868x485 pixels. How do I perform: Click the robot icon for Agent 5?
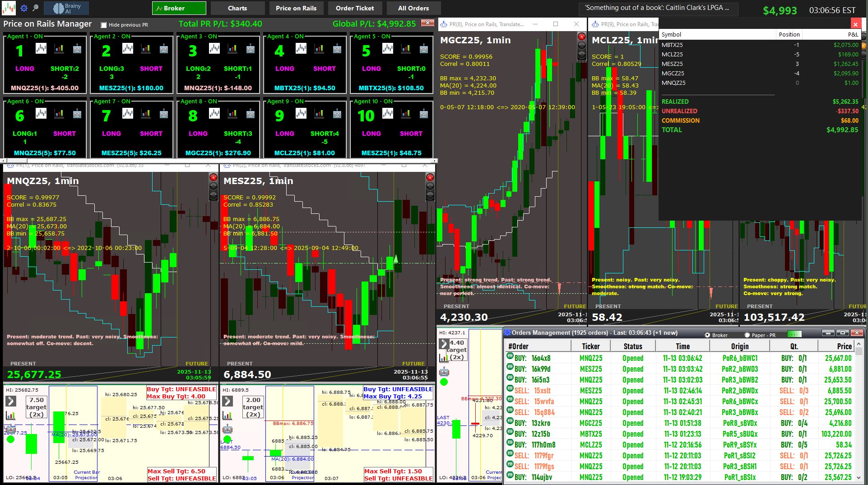423,49
